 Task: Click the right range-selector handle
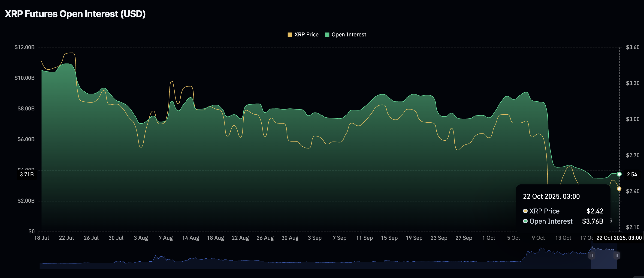tap(617, 256)
